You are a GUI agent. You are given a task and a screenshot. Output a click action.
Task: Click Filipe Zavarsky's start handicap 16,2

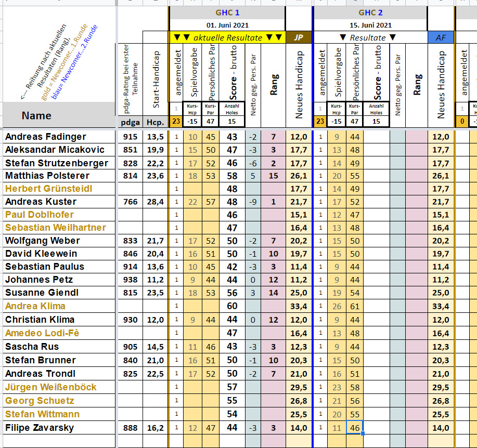pyautogui.click(x=156, y=428)
